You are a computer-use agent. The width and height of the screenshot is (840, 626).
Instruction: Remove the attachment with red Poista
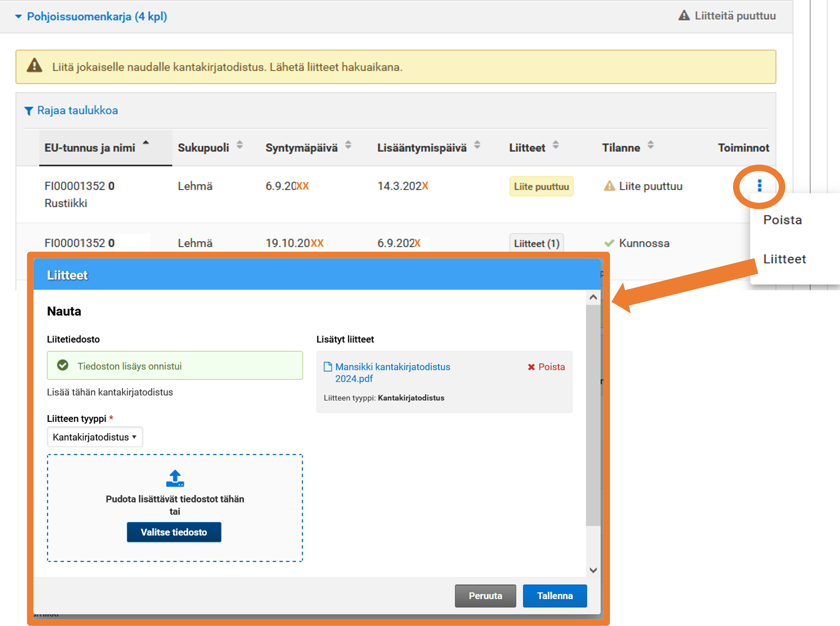pyautogui.click(x=546, y=367)
